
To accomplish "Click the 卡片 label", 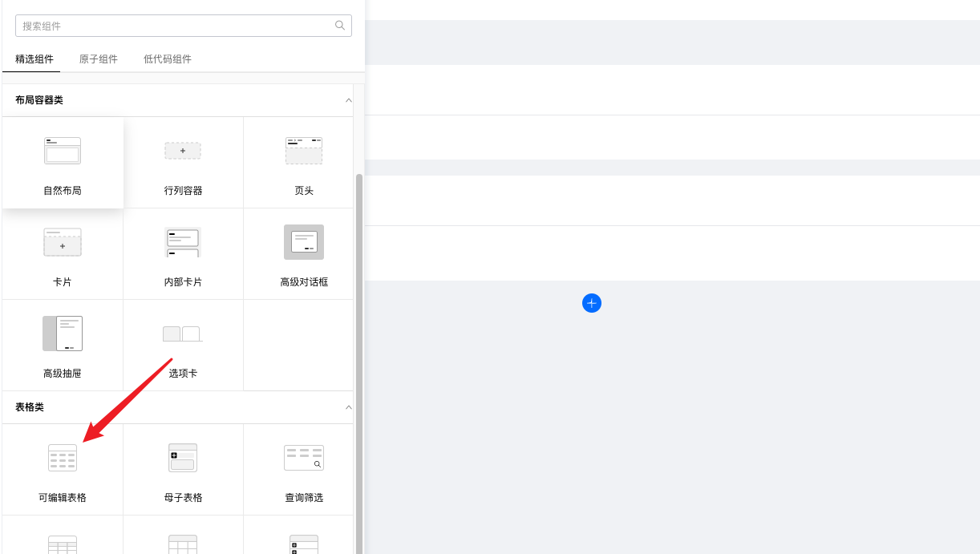I will [x=63, y=282].
